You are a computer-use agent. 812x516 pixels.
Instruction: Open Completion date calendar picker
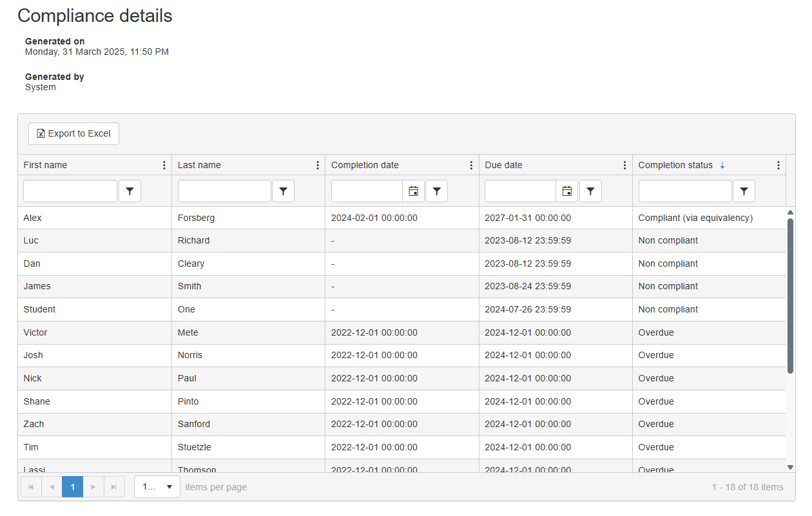point(413,191)
